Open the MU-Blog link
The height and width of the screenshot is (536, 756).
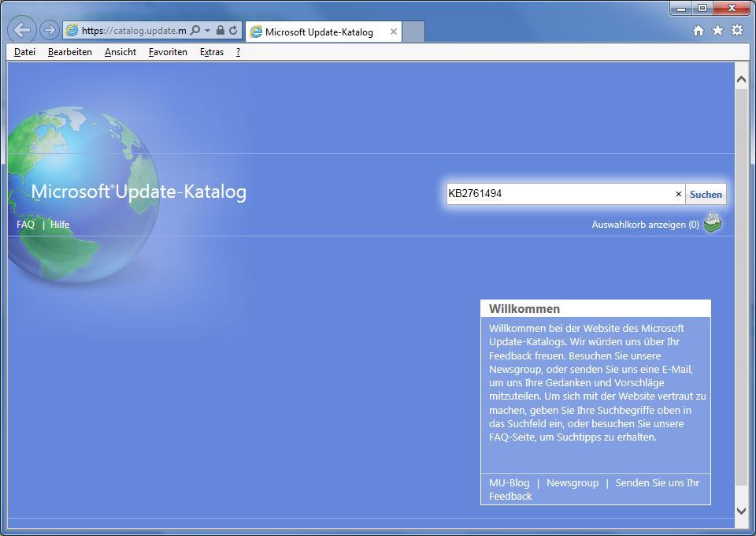510,482
